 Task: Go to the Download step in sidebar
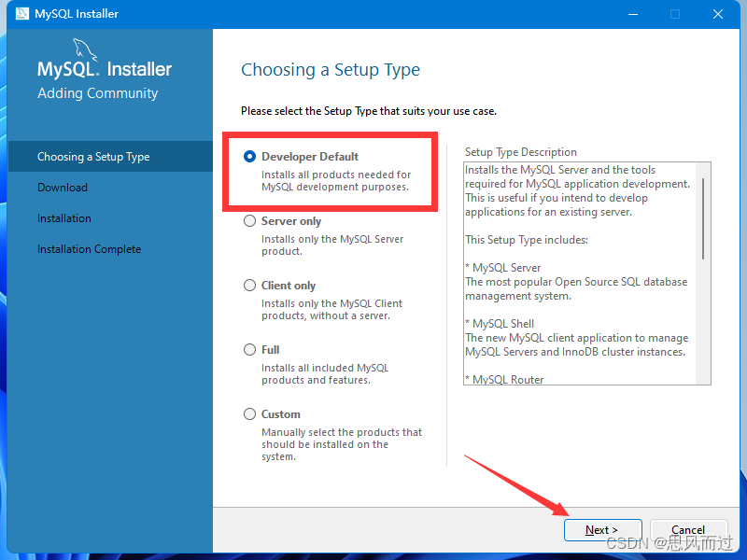pos(63,188)
